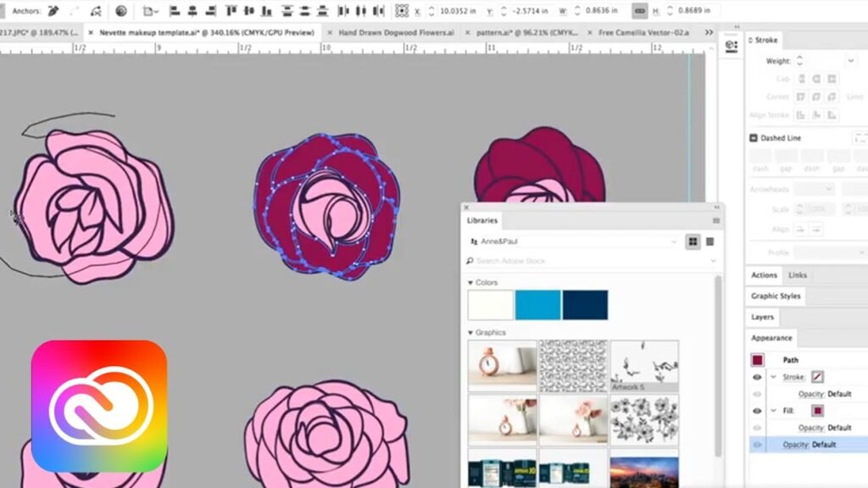This screenshot has width=868, height=488.
Task: Click the convert anchor points icon beside Anchors
Action: 53,10
